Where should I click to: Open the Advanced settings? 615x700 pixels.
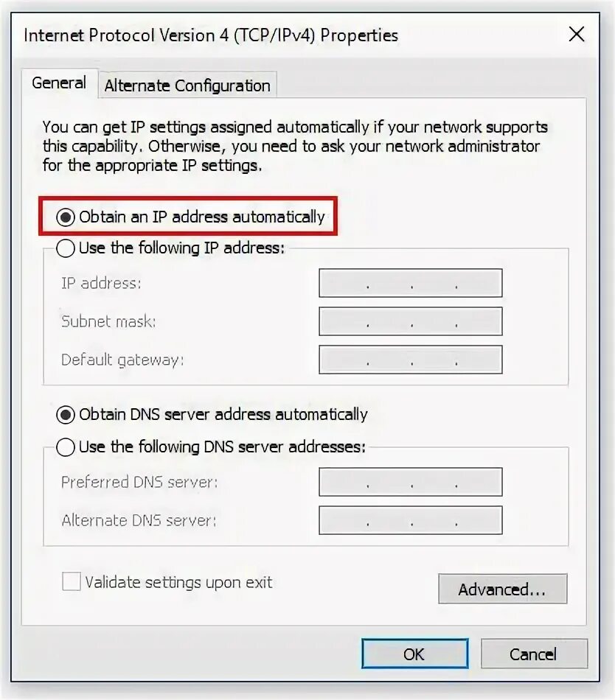tap(502, 589)
